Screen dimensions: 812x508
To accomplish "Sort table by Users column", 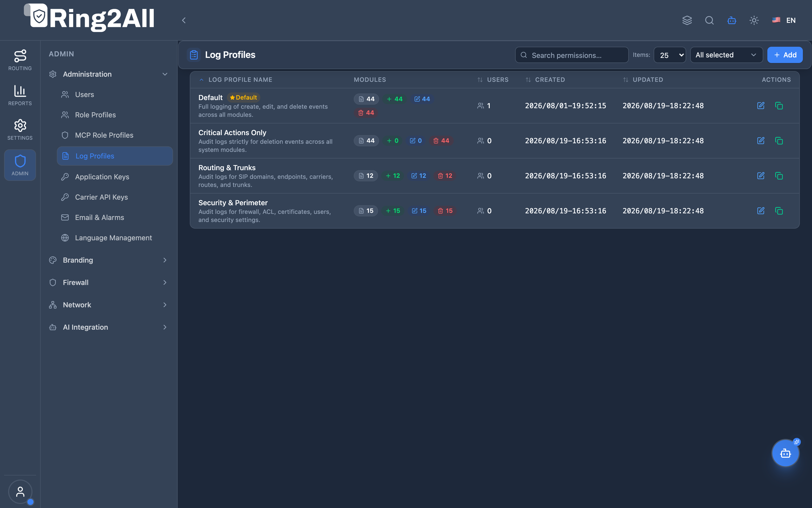I will tap(493, 80).
